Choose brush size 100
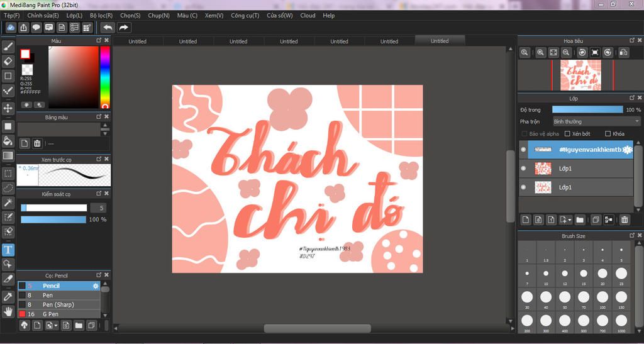Viewport: 644px width, 344px height. tap(602, 299)
